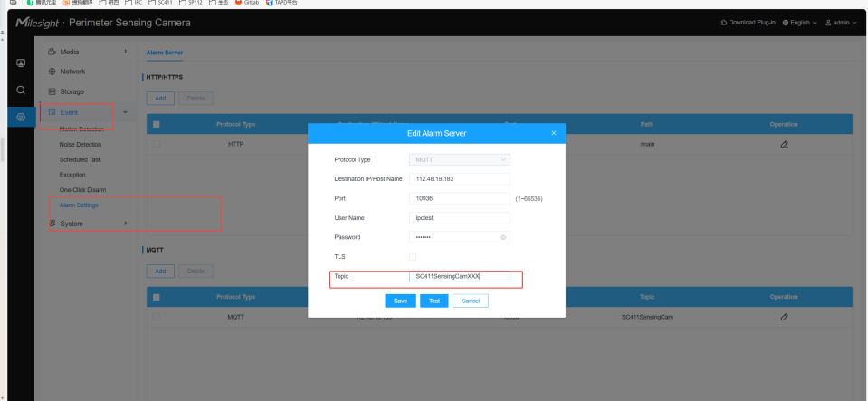The width and height of the screenshot is (868, 401).
Task: Click the Topic field SC411SensingCamXXX
Action: [460, 276]
